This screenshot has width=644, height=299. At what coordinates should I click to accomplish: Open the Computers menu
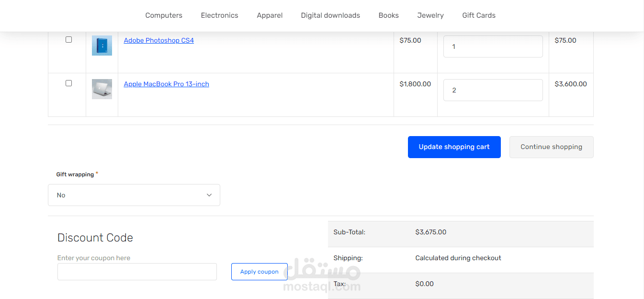[x=164, y=15]
